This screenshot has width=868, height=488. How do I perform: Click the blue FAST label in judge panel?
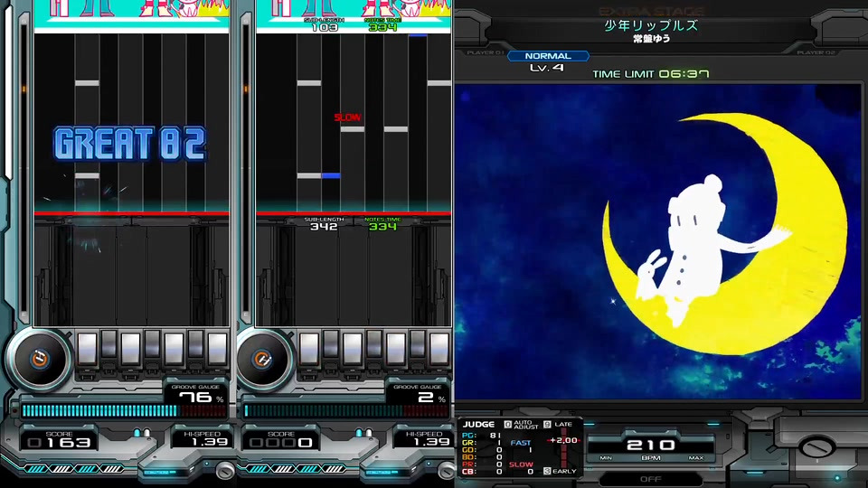[x=521, y=443]
